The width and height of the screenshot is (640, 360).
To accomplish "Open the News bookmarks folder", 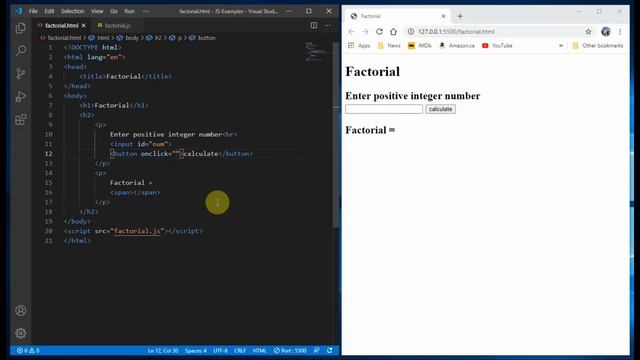I will point(389,46).
